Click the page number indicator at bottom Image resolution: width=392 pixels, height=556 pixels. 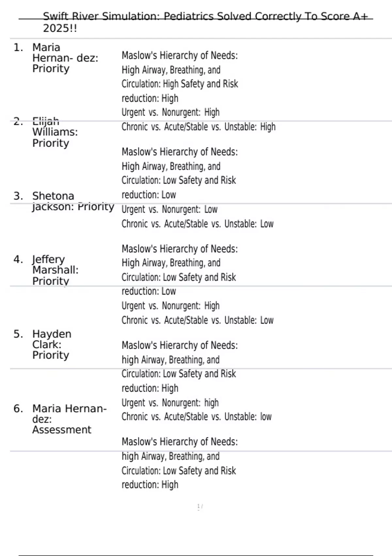coord(200,507)
